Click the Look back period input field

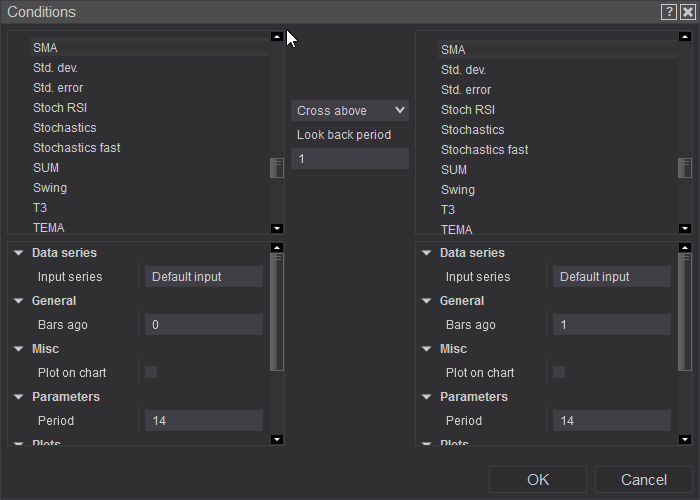(x=349, y=159)
